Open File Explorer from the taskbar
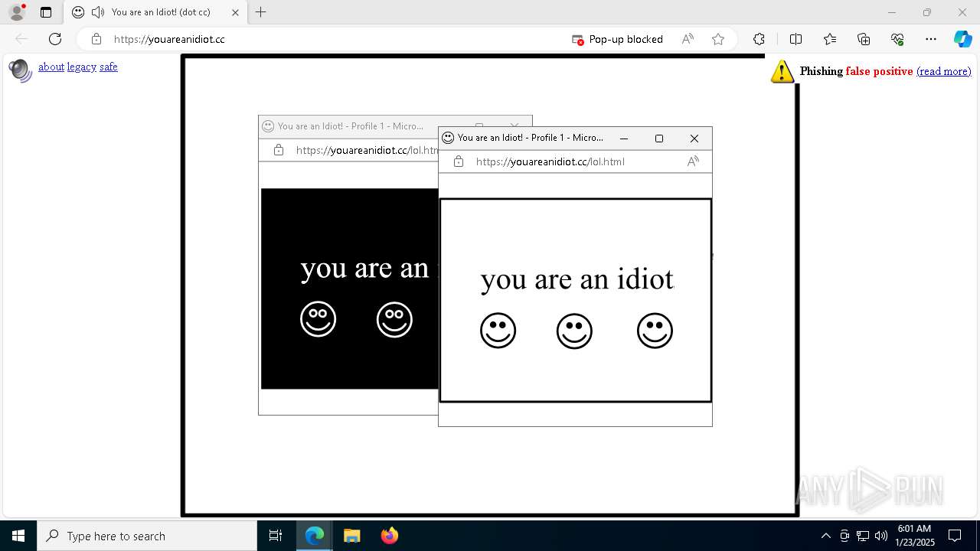Screen dimensions: 980x551 tap(351, 536)
